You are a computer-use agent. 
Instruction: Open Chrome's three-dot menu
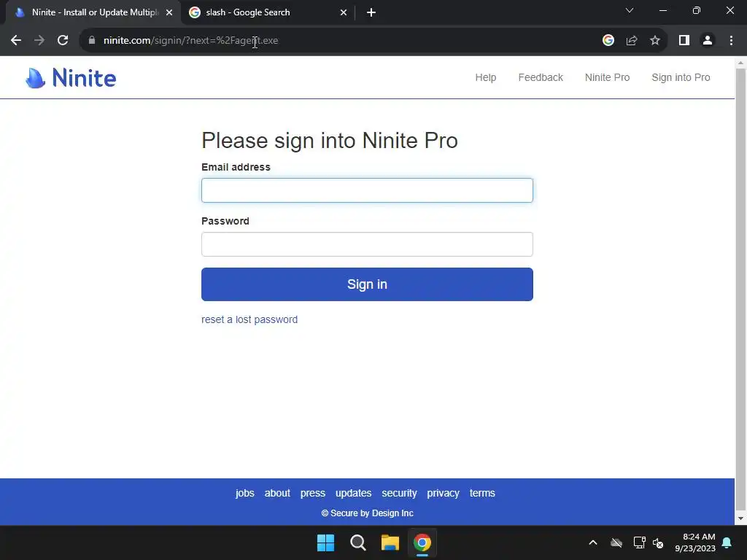[731, 41]
